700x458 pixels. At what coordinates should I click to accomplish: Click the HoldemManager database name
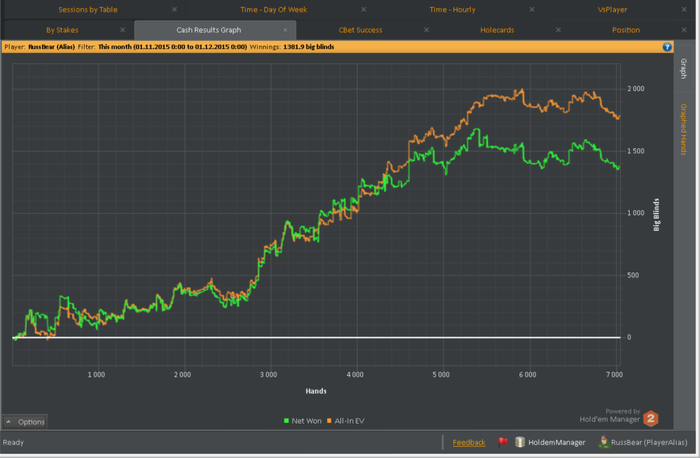click(x=557, y=442)
